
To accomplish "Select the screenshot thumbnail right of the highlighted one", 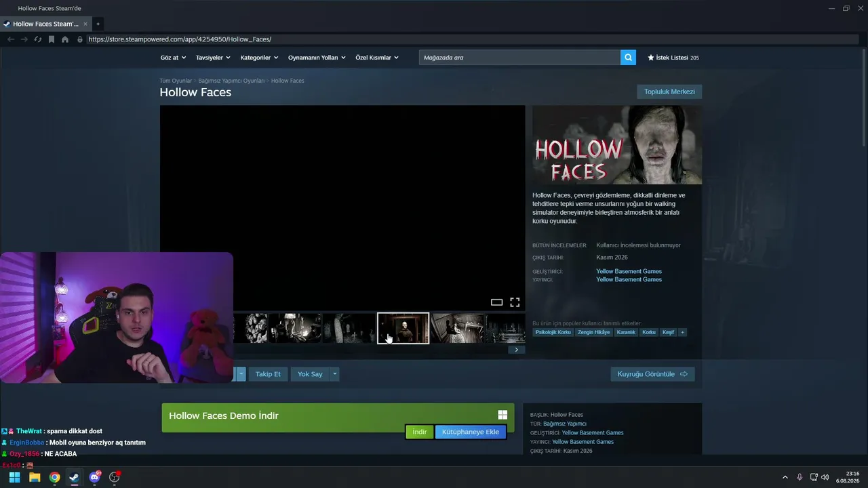I will [458, 328].
